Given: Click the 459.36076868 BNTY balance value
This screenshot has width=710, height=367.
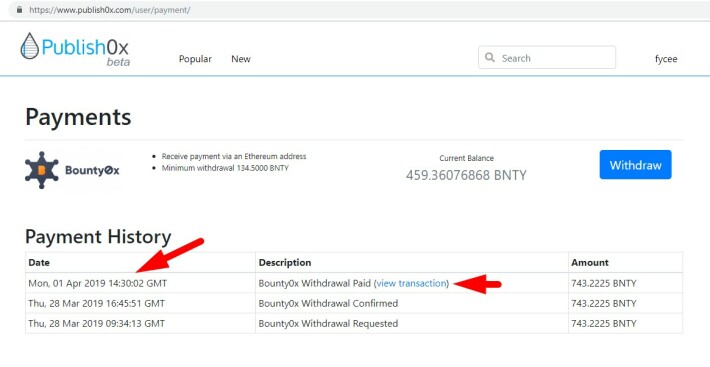Looking at the screenshot, I should tap(466, 175).
